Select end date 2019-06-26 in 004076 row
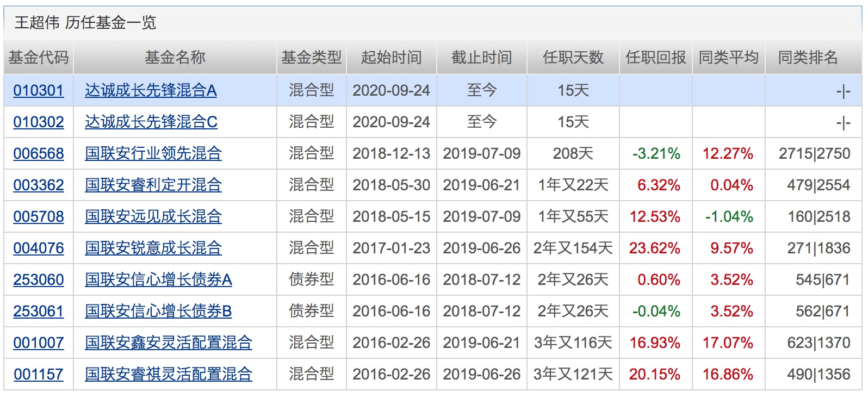868x398 pixels. point(482,248)
